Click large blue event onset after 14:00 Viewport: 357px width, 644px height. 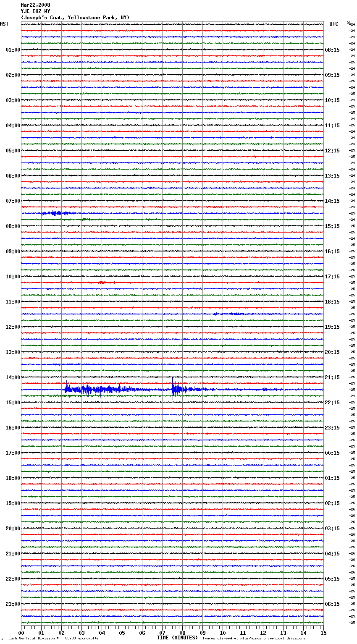tap(66, 389)
